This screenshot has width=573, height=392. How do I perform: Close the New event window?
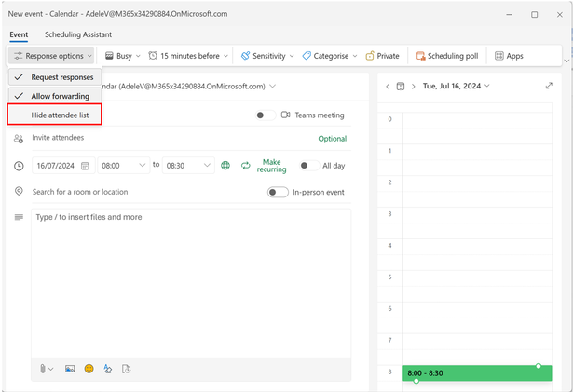tap(559, 15)
